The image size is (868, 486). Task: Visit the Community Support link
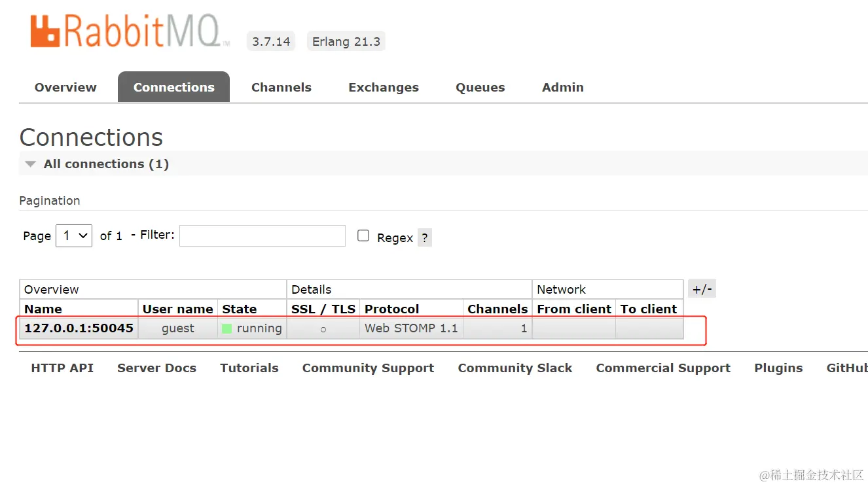368,368
